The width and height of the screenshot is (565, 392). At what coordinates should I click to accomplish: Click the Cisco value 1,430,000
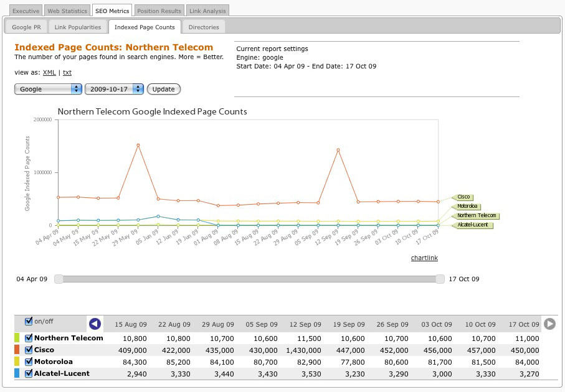[x=304, y=350]
